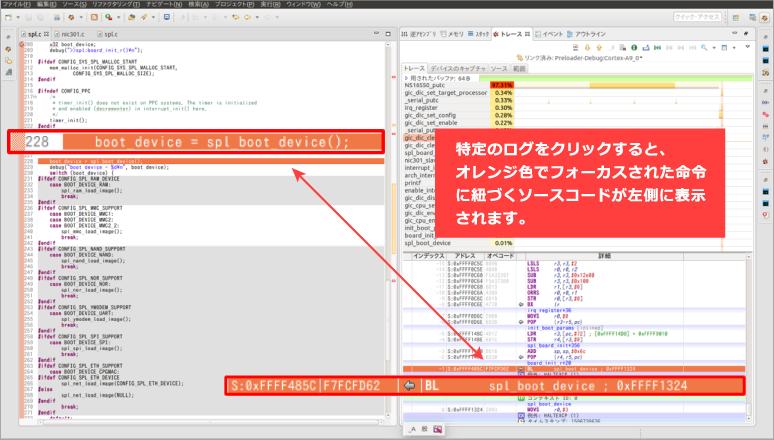Click the open-folder-with-globe toolbar icon
Screen dimensions: 774x440
point(132,17)
